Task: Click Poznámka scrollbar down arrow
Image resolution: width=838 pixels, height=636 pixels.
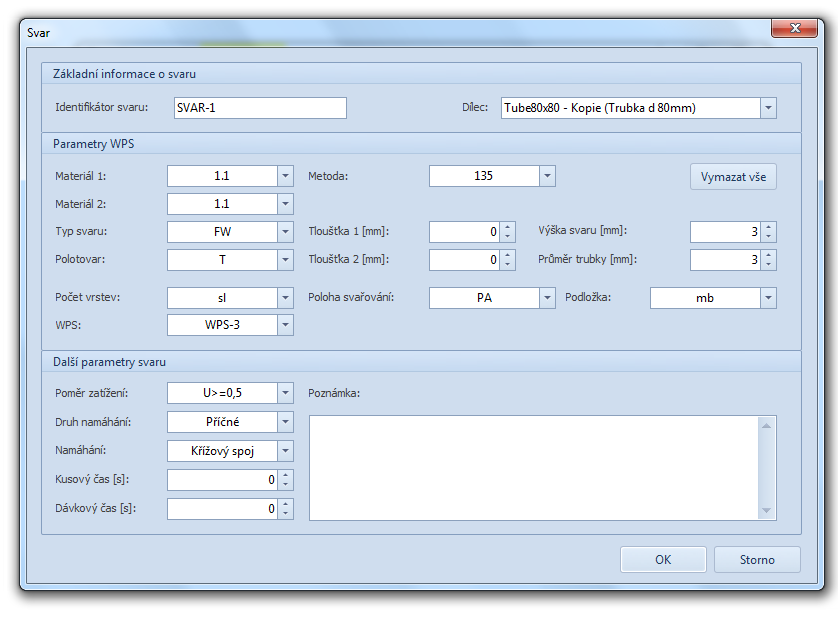Action: pyautogui.click(x=766, y=510)
